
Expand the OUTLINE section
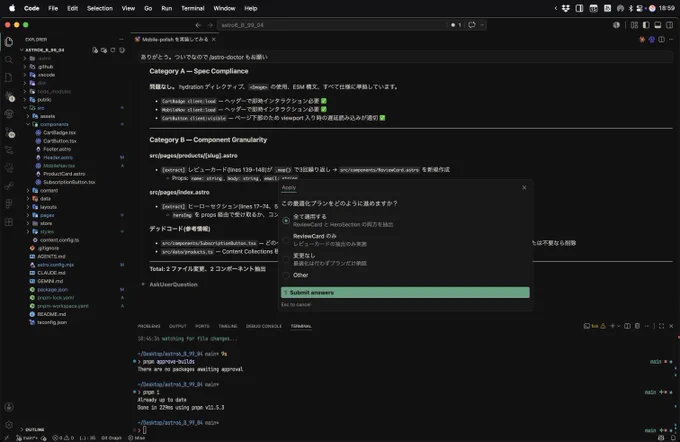(x=33, y=429)
